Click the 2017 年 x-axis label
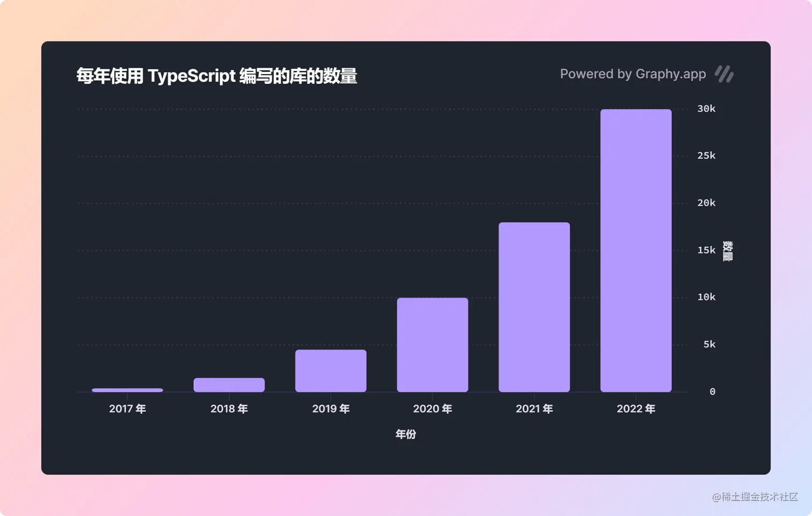The width and height of the screenshot is (812, 516). [x=127, y=409]
